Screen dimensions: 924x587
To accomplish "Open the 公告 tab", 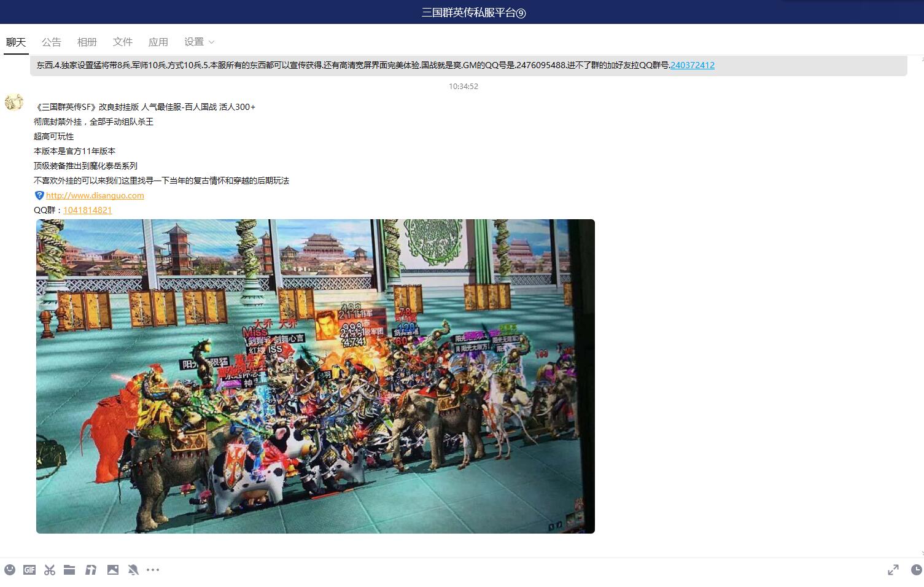I will (52, 42).
